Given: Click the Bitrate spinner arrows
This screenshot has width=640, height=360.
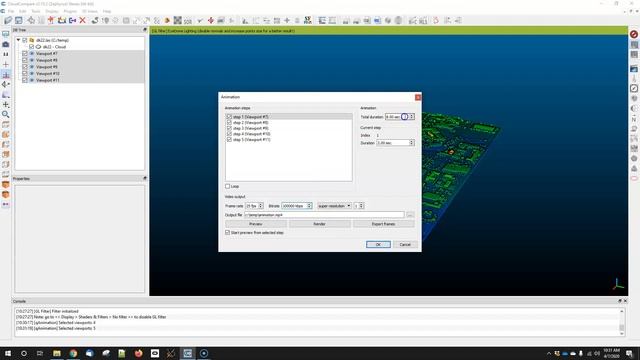Looking at the screenshot, I should 309,206.
